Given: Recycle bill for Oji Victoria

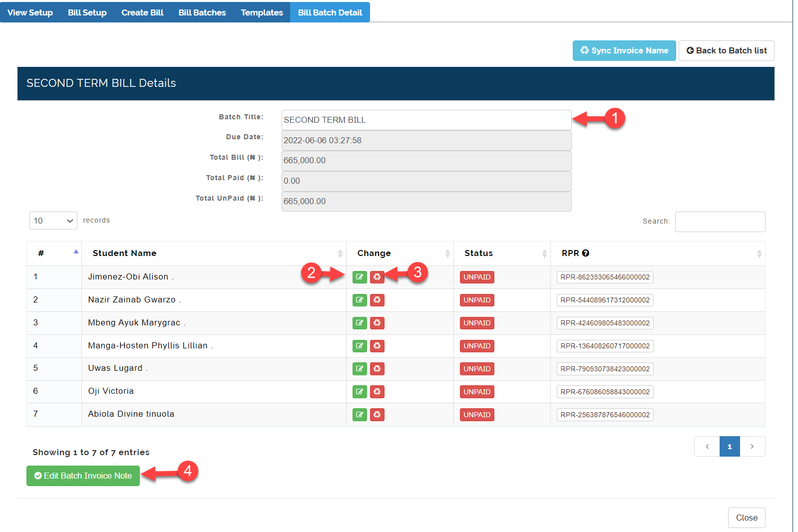Looking at the screenshot, I should 377,392.
